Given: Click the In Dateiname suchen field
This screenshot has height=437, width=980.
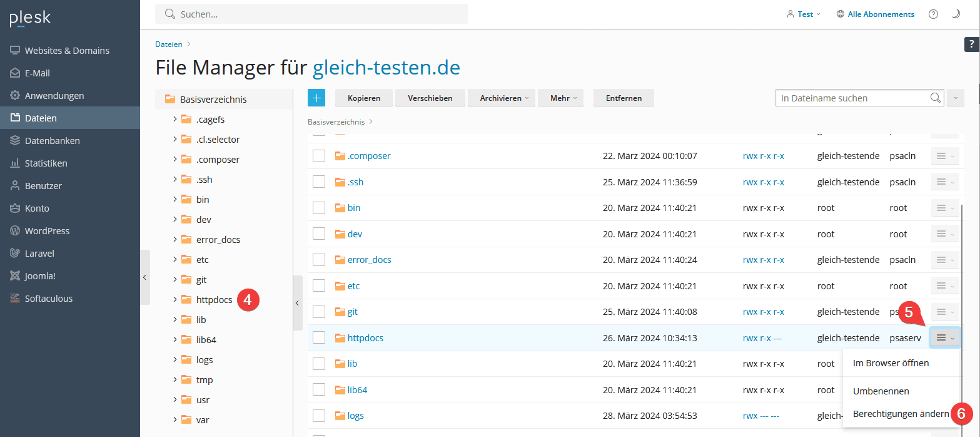Looking at the screenshot, I should coord(851,98).
